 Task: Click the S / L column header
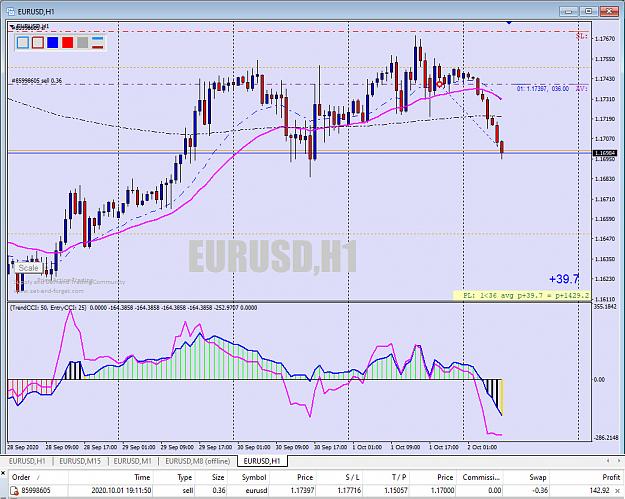pyautogui.click(x=340, y=477)
